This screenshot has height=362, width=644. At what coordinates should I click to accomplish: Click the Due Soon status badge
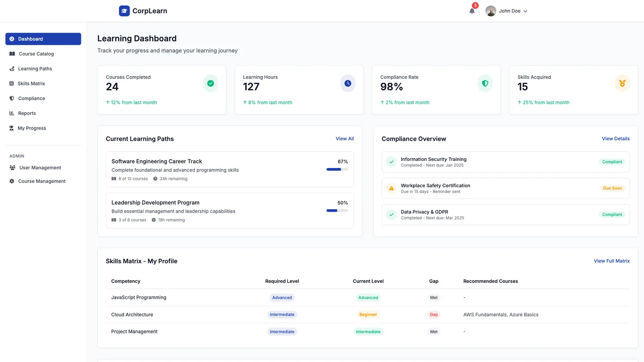(x=612, y=188)
